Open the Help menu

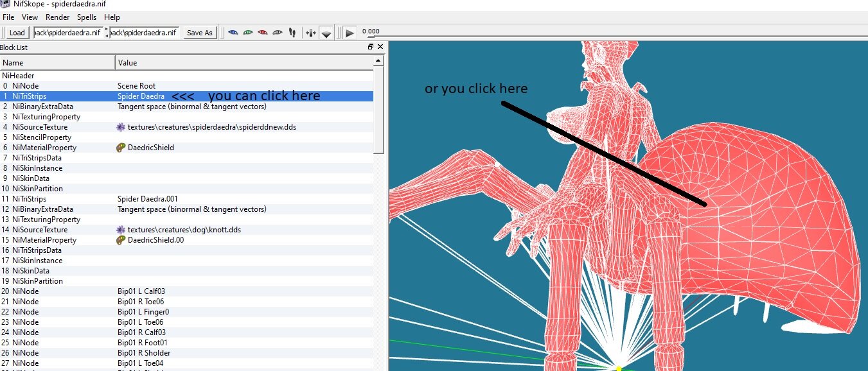click(x=112, y=17)
